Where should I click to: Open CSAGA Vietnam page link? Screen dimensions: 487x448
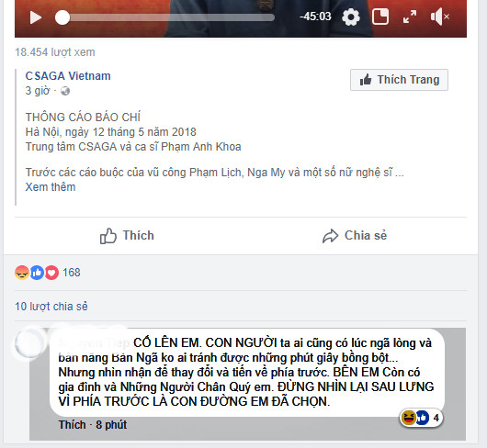68,76
